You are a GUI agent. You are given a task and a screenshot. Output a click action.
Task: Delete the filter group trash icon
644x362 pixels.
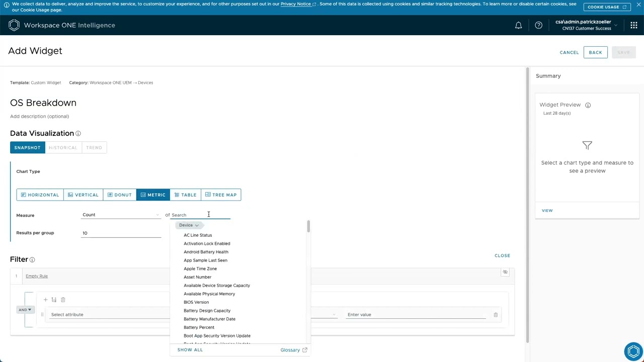pos(63,300)
